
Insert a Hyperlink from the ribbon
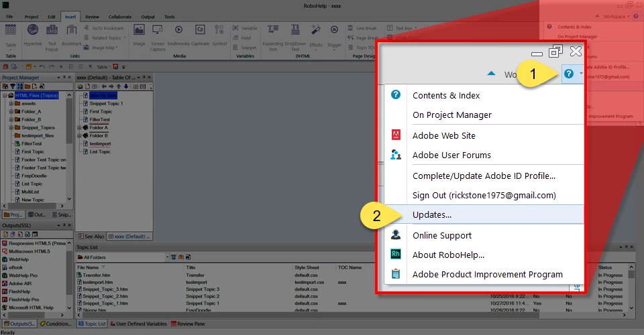32,35
